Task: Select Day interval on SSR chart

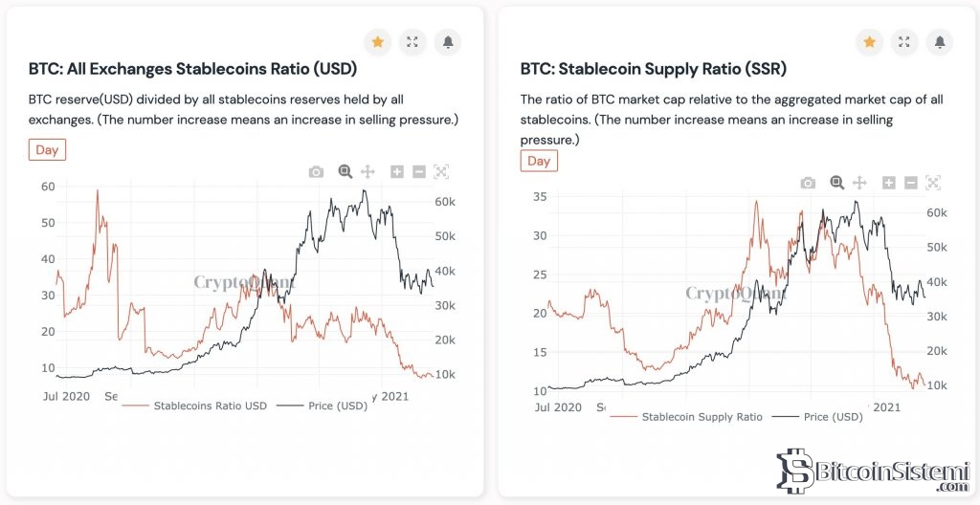Action: coord(539,161)
